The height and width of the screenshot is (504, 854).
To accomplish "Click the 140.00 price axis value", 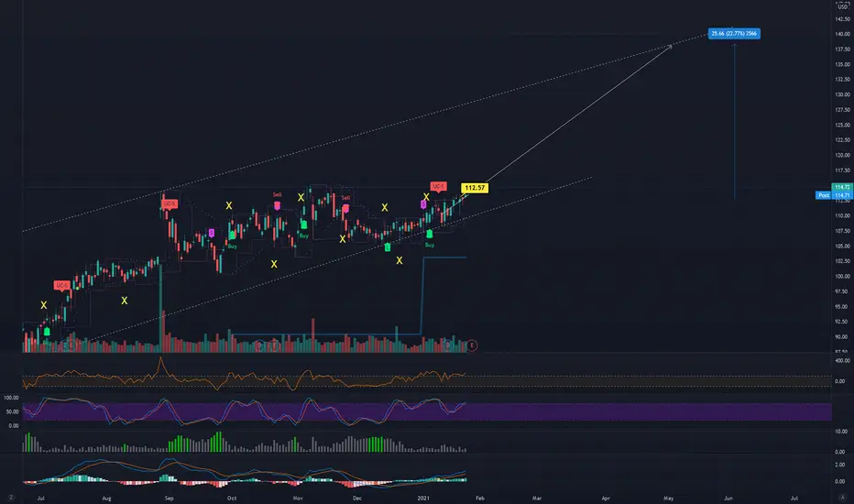I will pos(842,34).
